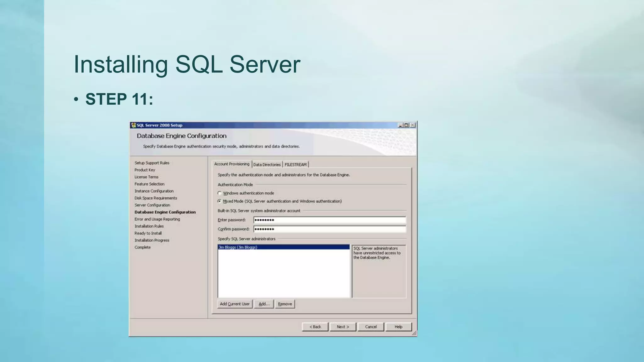This screenshot has height=362, width=644.
Task: Click Disk Space Requirements step
Action: [x=156, y=198]
